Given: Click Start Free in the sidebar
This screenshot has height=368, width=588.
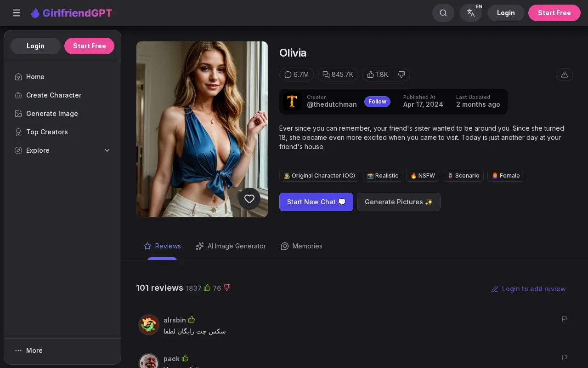Looking at the screenshot, I should [x=90, y=46].
